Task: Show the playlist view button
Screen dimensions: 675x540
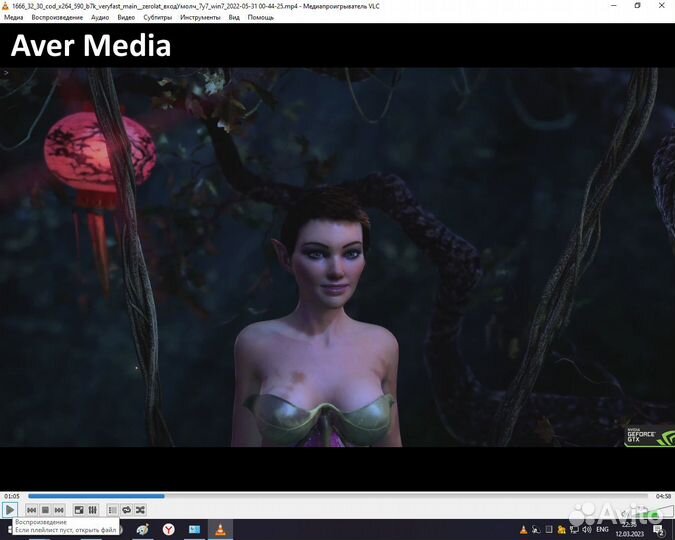Action: coord(112,510)
